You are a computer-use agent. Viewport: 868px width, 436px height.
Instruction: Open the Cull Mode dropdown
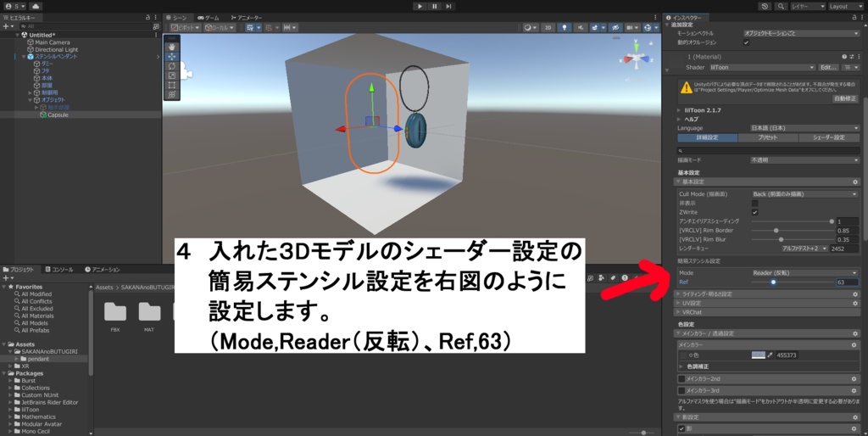point(804,194)
